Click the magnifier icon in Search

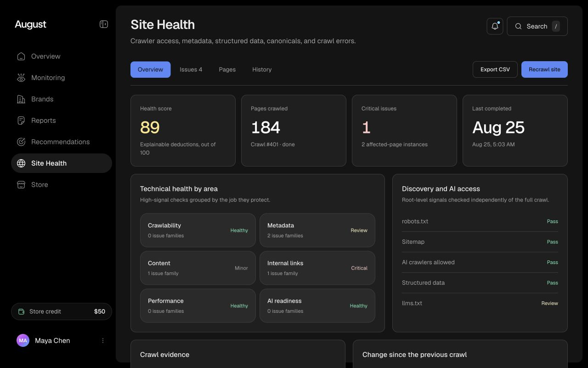(518, 26)
